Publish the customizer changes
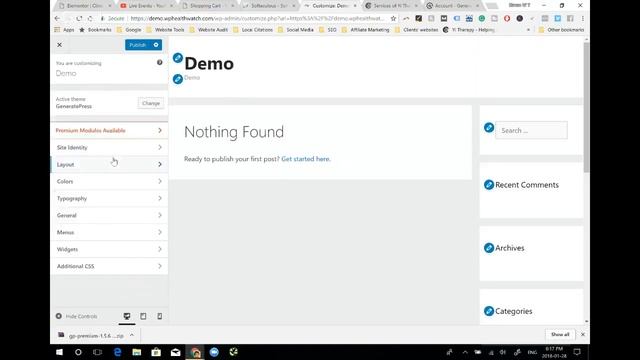 138,45
